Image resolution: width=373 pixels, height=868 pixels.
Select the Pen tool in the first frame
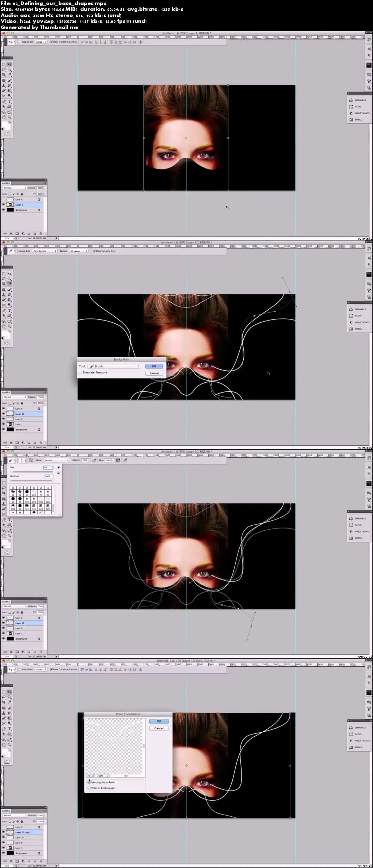[x=4, y=101]
